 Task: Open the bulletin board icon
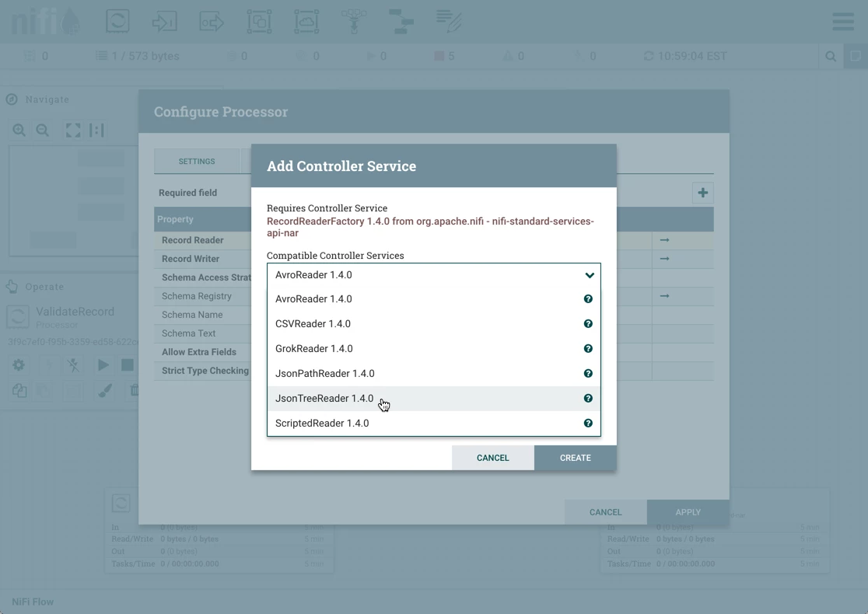[x=856, y=57]
